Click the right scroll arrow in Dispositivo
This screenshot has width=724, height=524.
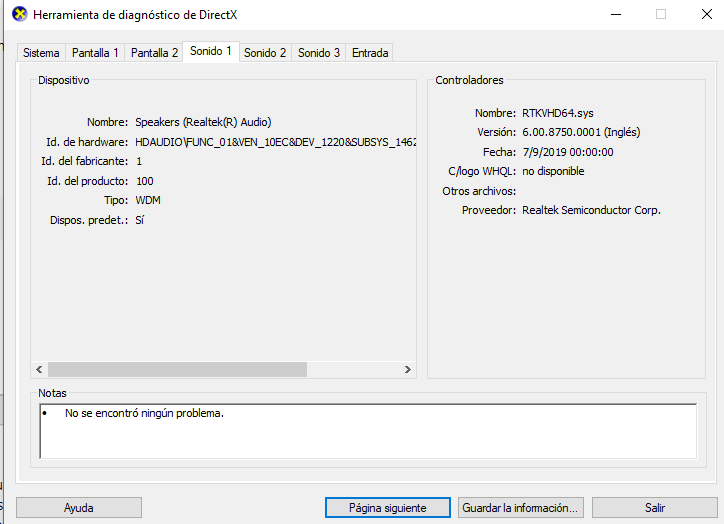coord(407,369)
